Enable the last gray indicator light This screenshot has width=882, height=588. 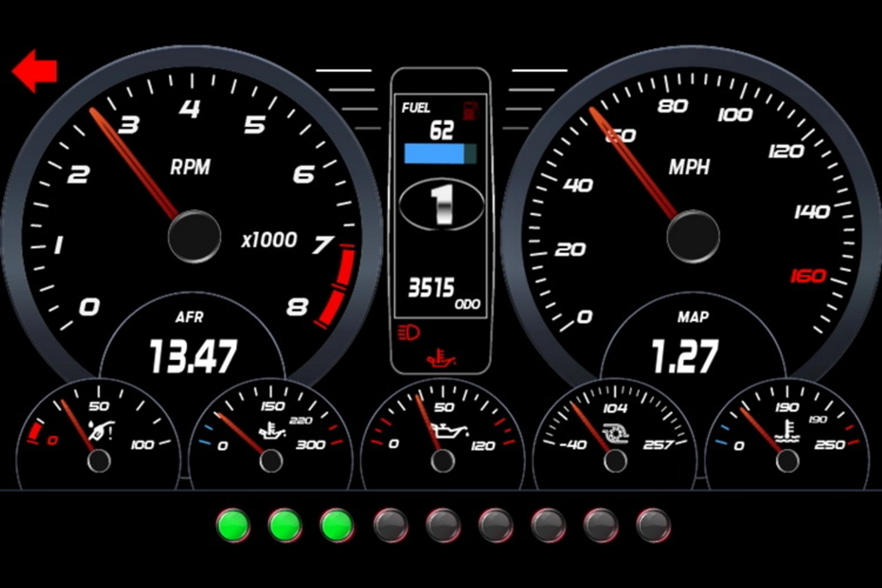pos(653,525)
